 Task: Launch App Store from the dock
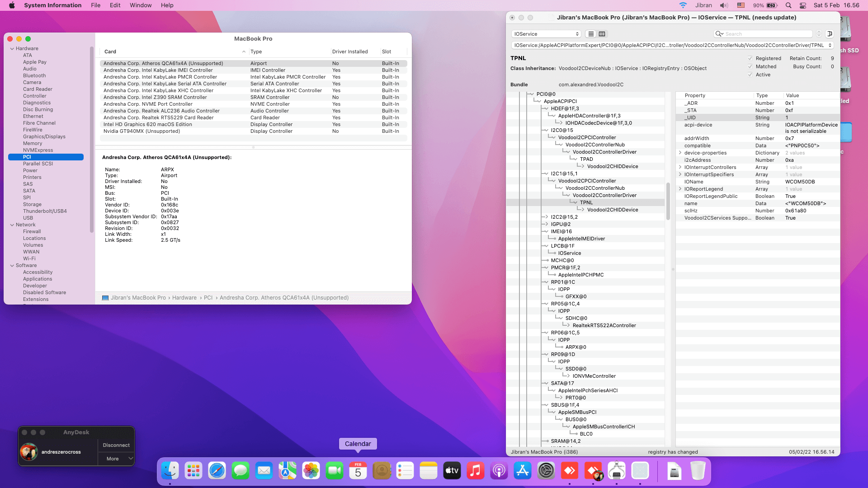[523, 471]
